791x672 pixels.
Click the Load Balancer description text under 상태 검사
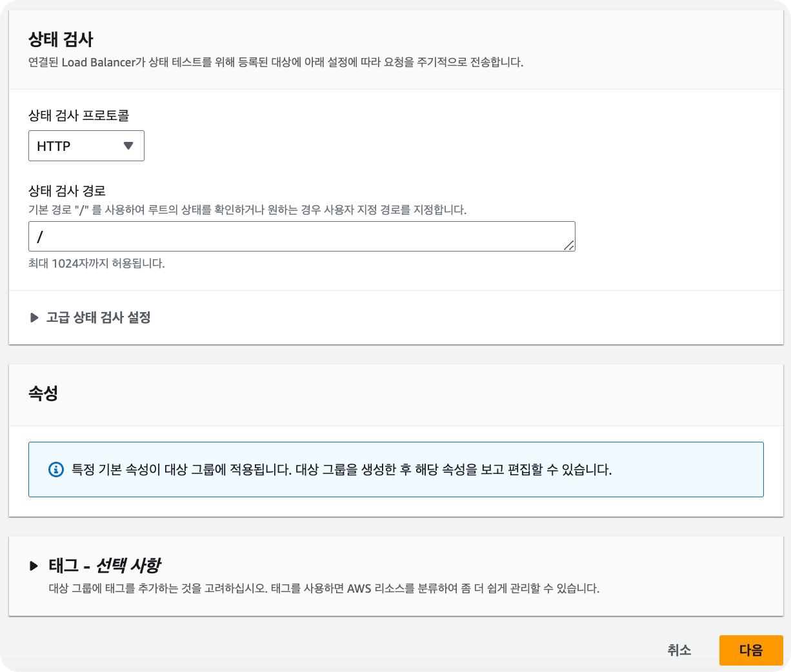pos(276,63)
